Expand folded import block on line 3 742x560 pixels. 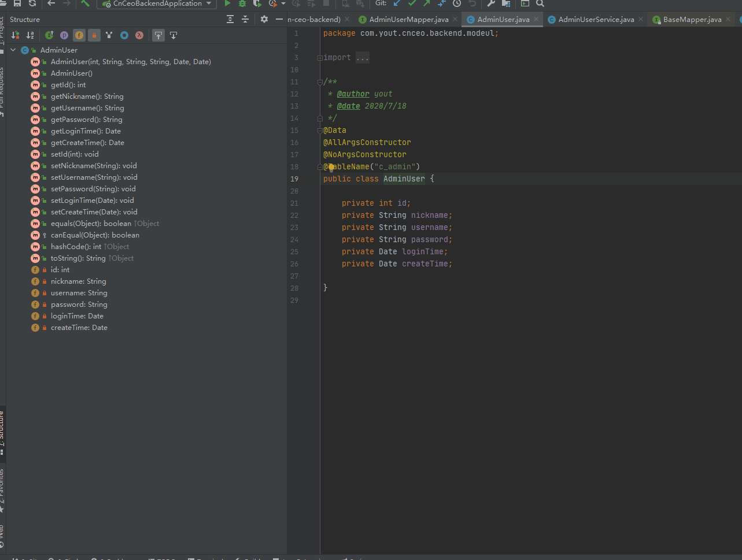click(x=320, y=58)
